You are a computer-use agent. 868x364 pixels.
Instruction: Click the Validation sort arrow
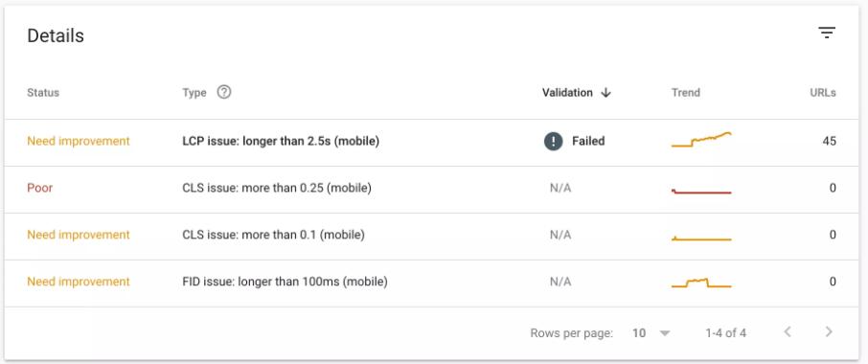[605, 92]
